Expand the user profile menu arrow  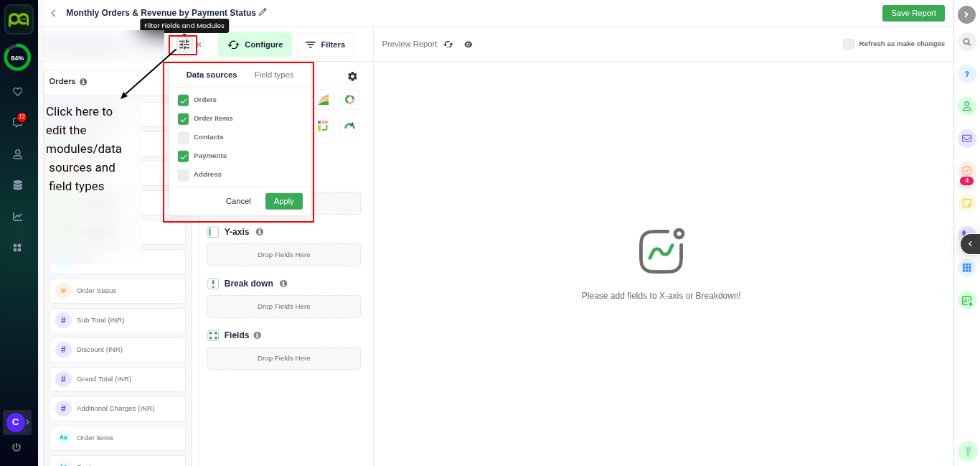click(28, 422)
